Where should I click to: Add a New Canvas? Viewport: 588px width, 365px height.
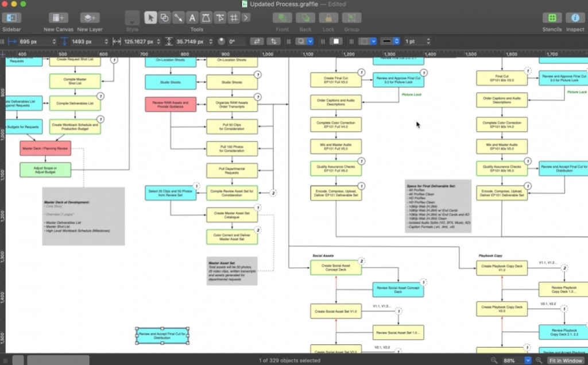[58, 18]
